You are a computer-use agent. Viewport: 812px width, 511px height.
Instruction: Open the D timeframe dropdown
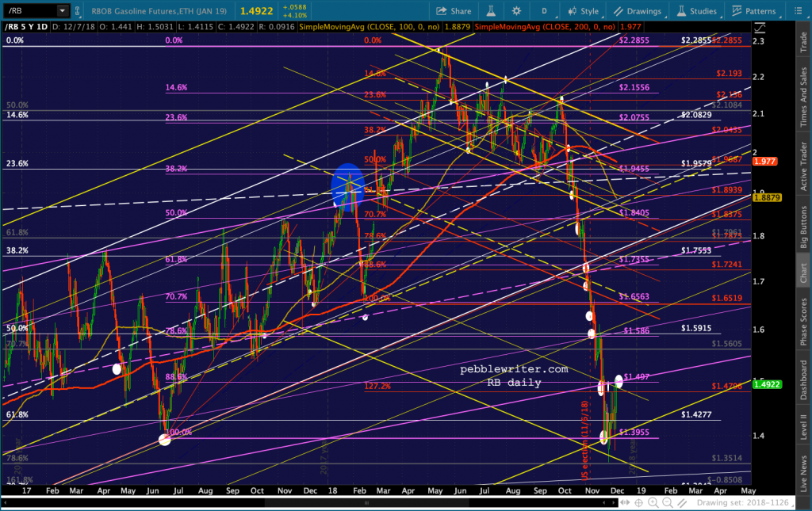pos(545,11)
